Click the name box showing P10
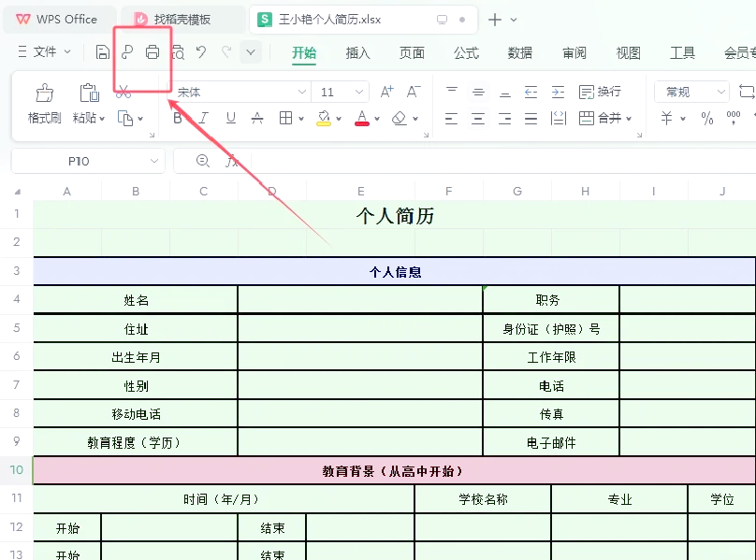Viewport: 756px width, 560px height. click(80, 161)
